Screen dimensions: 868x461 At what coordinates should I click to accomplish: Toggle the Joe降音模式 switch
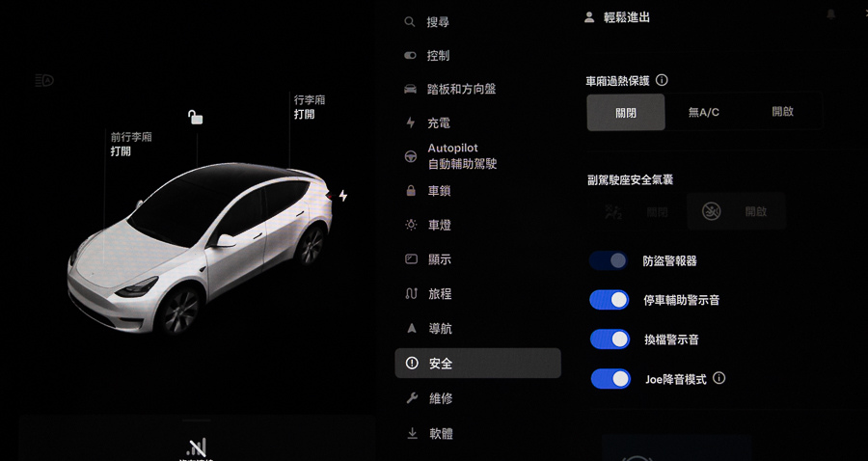(x=610, y=378)
